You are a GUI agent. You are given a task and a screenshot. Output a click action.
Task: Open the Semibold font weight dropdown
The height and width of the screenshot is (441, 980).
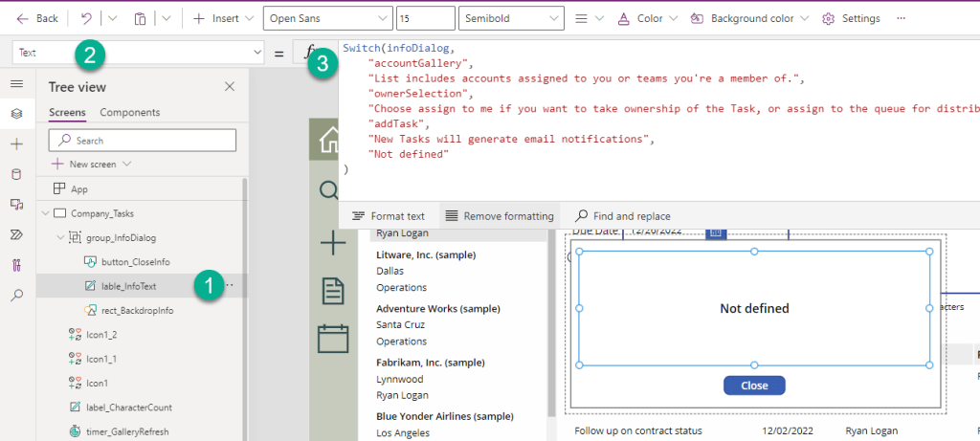511,19
